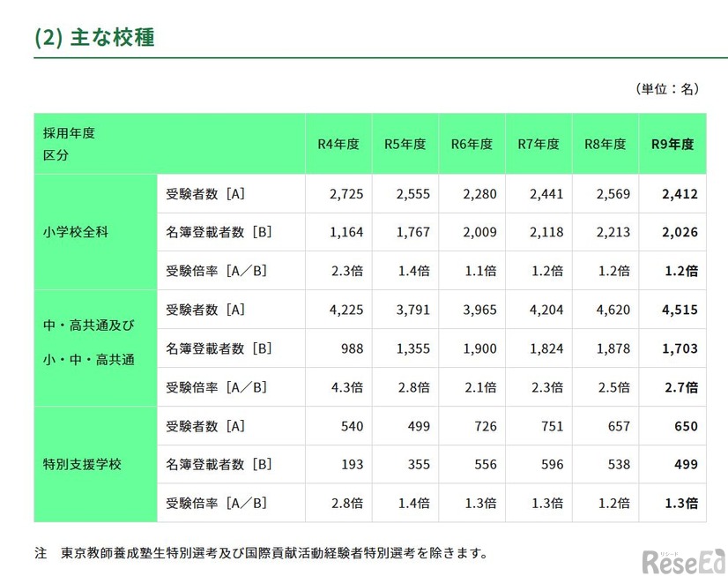The image size is (728, 576).
Task: Click "受験倍率 [A／B]" in the 中・高共通 group
Action: click(216, 387)
